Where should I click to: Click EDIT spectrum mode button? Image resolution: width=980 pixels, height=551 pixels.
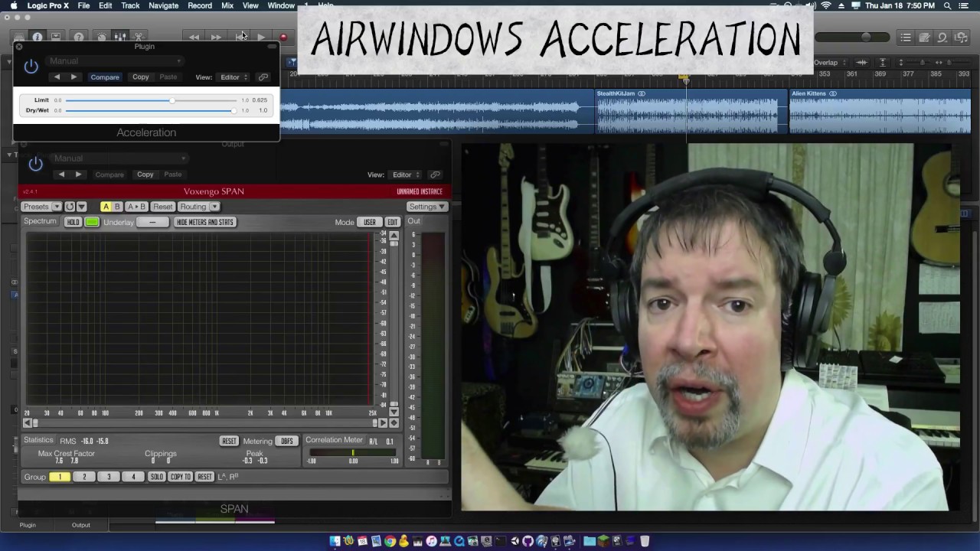(392, 222)
